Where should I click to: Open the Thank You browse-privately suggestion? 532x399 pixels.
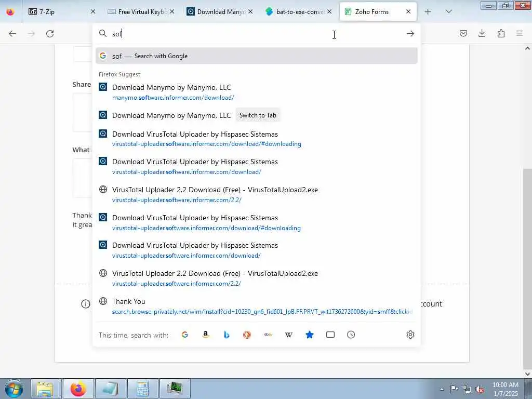[x=257, y=307]
